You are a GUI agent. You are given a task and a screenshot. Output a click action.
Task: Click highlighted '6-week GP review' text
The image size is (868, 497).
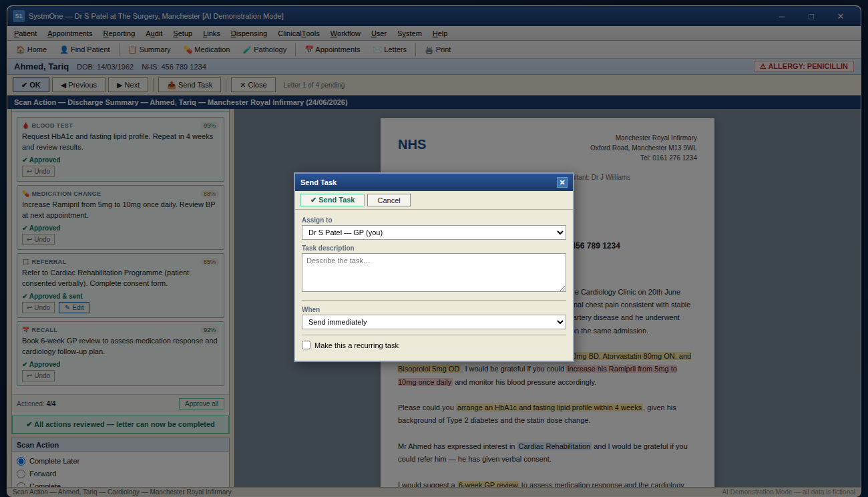pos(488,485)
